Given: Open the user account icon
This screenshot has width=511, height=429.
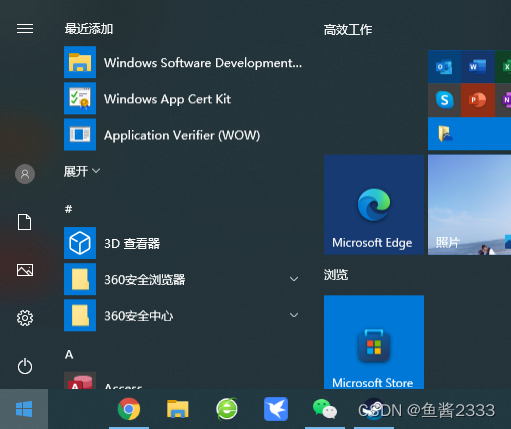Looking at the screenshot, I should tap(25, 174).
